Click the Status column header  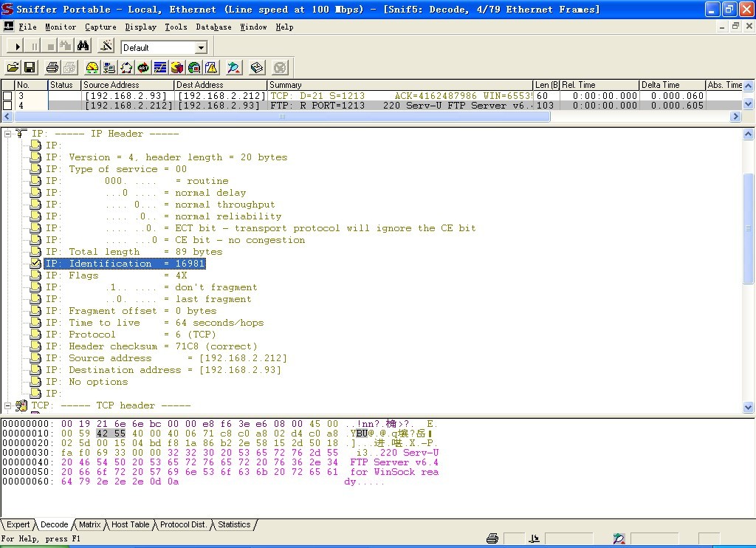64,85
